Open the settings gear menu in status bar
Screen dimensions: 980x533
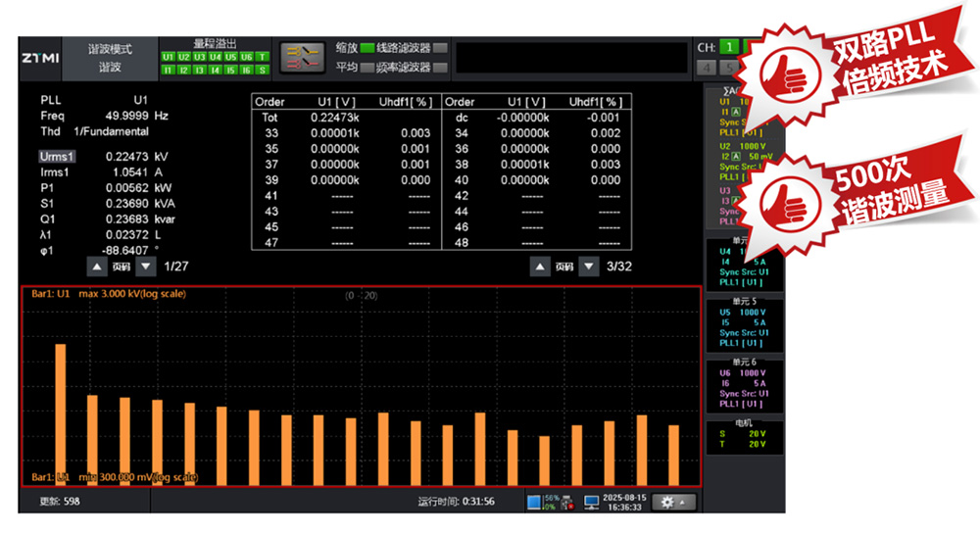click(x=672, y=502)
